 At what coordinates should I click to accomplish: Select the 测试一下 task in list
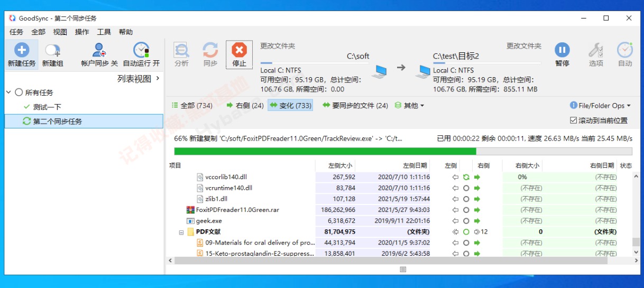(47, 107)
